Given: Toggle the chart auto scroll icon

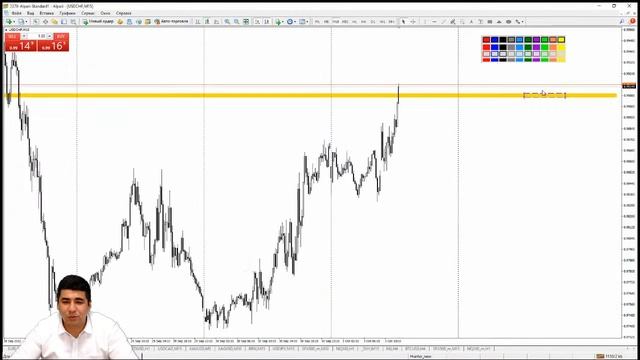Looking at the screenshot, I should (257, 22).
